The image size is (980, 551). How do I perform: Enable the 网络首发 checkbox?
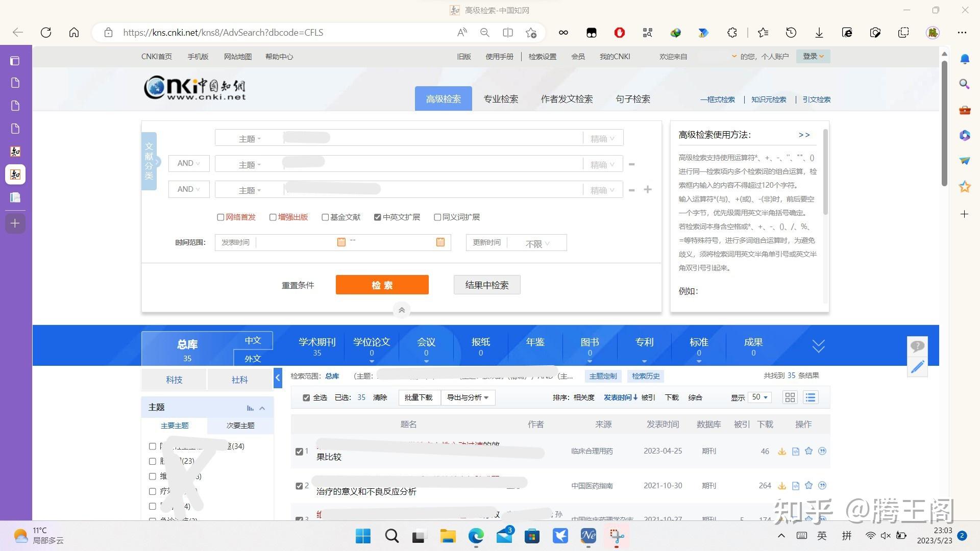[220, 217]
